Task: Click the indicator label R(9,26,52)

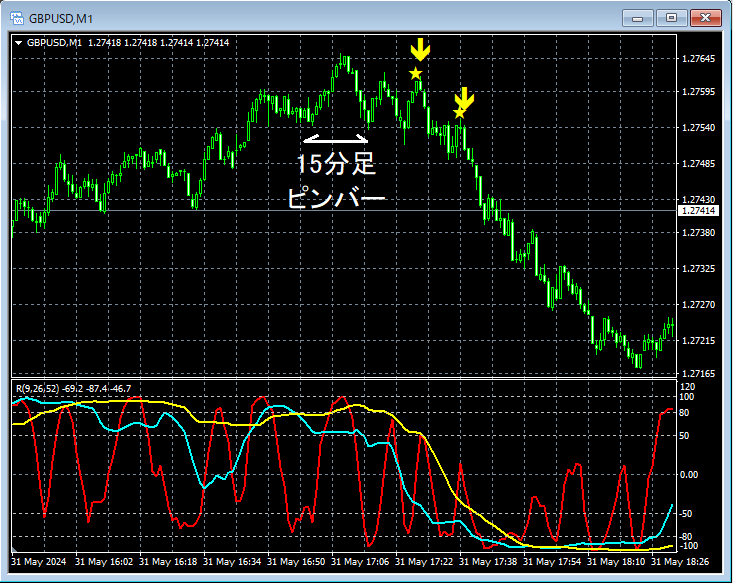Action: coord(37,389)
